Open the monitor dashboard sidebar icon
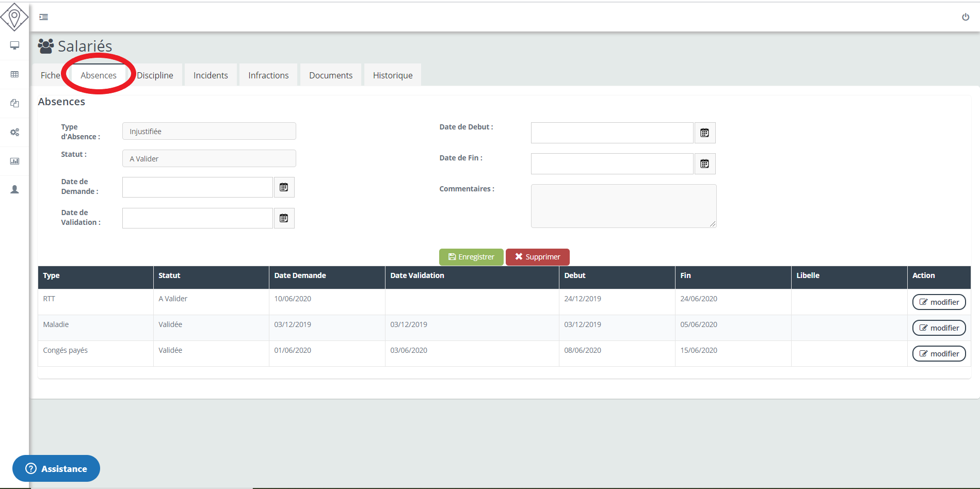The height and width of the screenshot is (489, 980). click(14, 45)
